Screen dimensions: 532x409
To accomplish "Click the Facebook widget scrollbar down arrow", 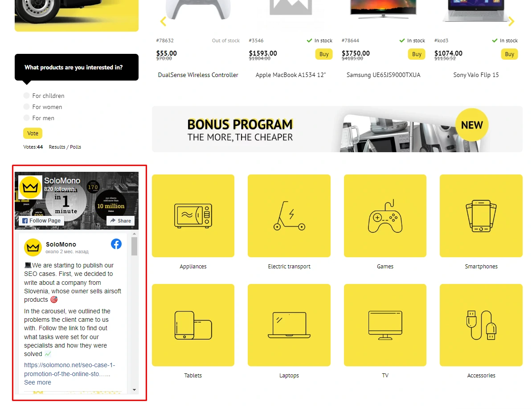I will coord(134,390).
